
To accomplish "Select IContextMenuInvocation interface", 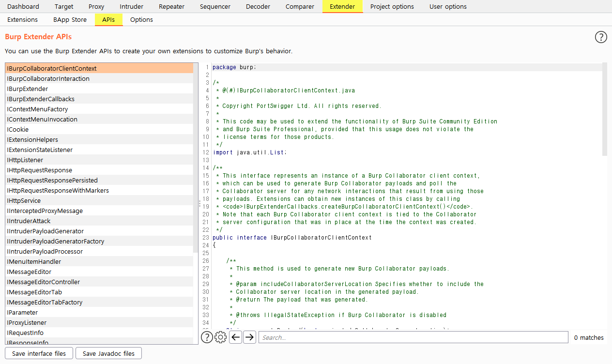I will [99, 119].
